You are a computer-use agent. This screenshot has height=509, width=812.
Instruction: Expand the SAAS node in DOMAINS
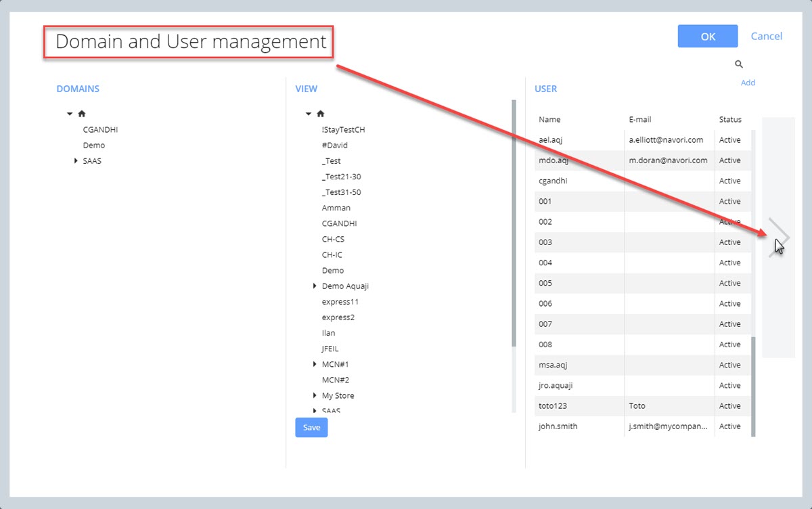[x=76, y=161]
